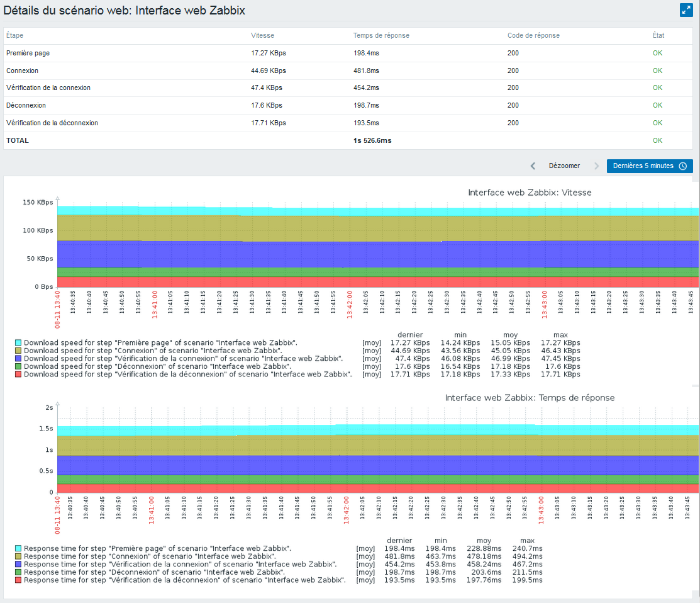Viewport: 700px width, 603px height.
Task: Click the OK status in the Première page row
Action: 658,53
